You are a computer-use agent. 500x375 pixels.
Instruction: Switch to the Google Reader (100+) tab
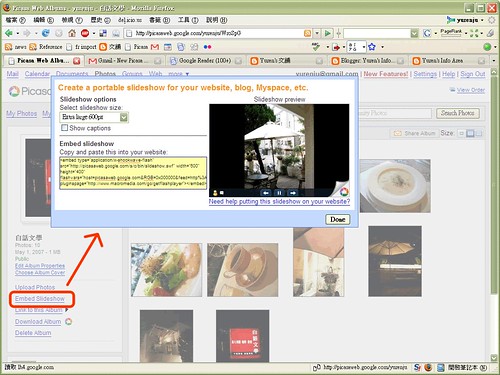point(205,61)
